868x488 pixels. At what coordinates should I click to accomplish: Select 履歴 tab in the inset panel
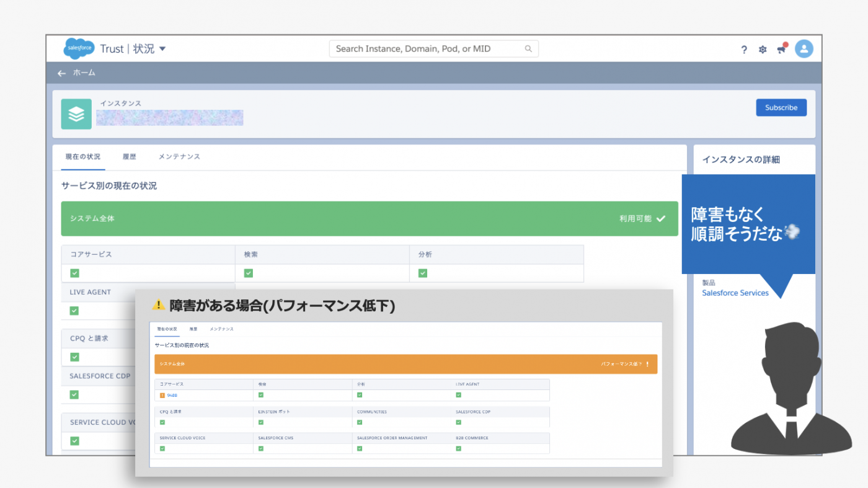coord(193,329)
